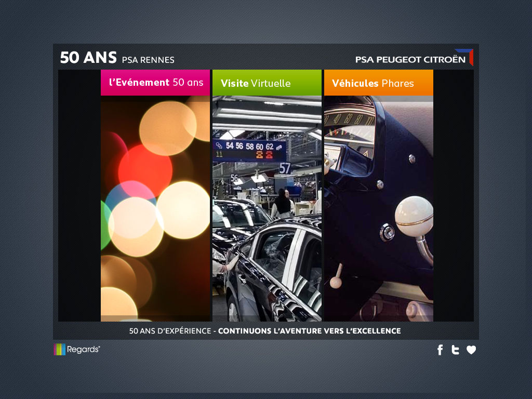Screen dimensions: 532x399
Task: Click the bokeh lights event image
Action: click(155, 208)
